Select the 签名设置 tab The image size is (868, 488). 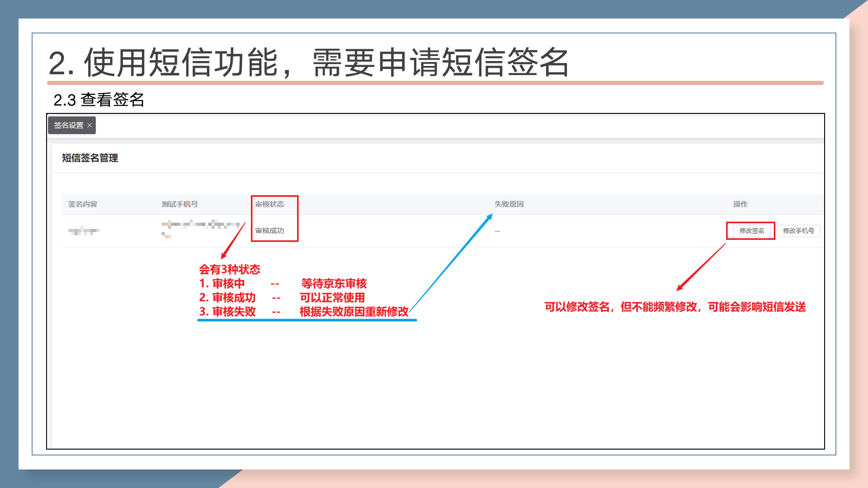69,126
